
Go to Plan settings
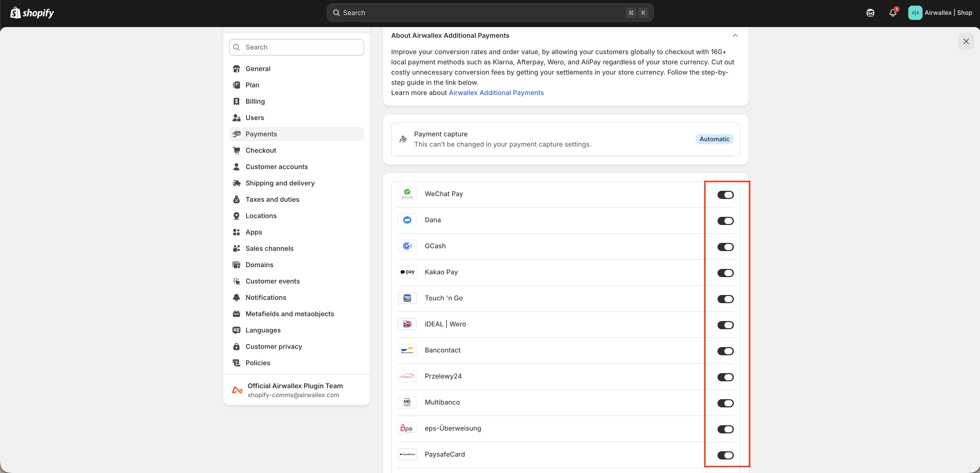pyautogui.click(x=296, y=85)
